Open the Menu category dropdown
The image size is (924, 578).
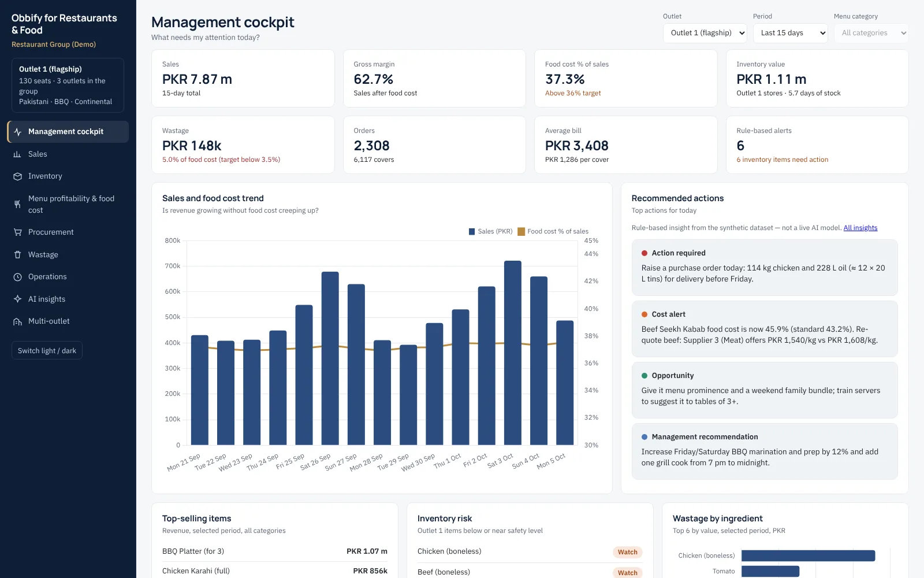tap(871, 33)
